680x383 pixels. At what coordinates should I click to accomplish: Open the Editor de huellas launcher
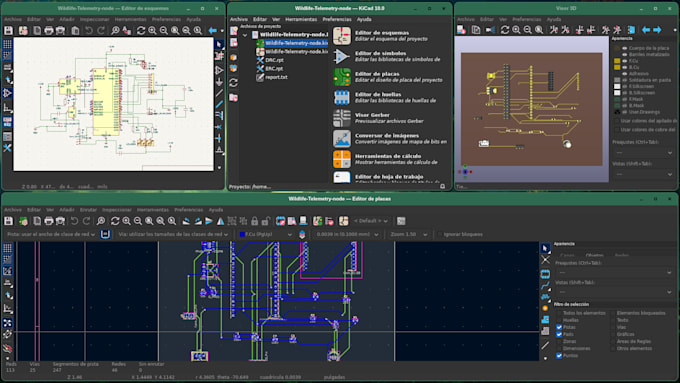coord(342,97)
